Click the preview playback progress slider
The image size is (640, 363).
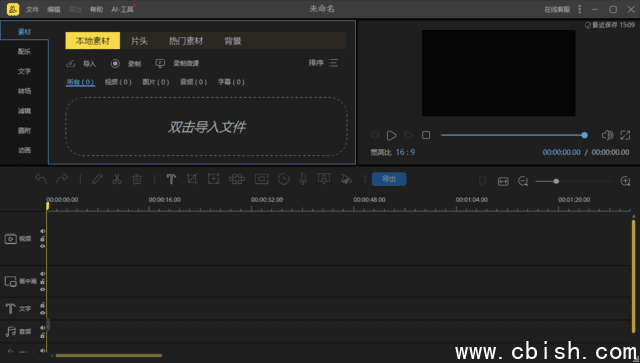click(x=514, y=135)
